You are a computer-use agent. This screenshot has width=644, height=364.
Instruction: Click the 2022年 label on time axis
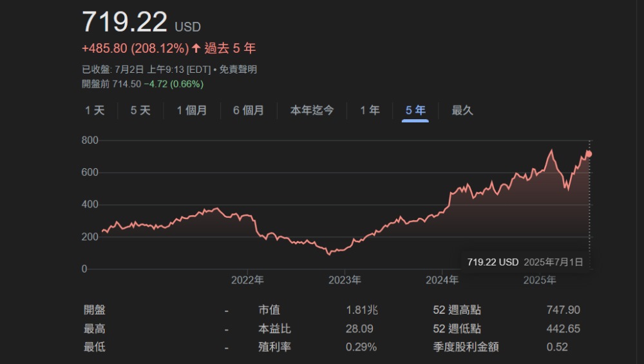pyautogui.click(x=247, y=280)
